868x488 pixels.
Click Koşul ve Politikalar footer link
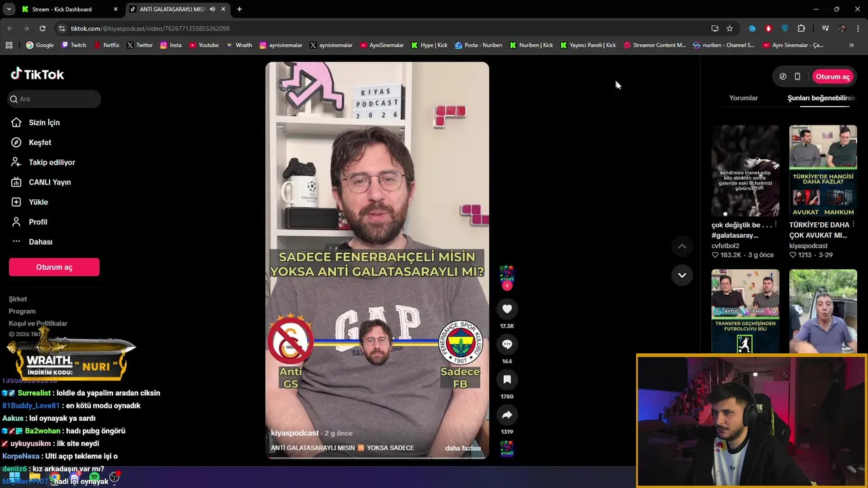click(38, 323)
